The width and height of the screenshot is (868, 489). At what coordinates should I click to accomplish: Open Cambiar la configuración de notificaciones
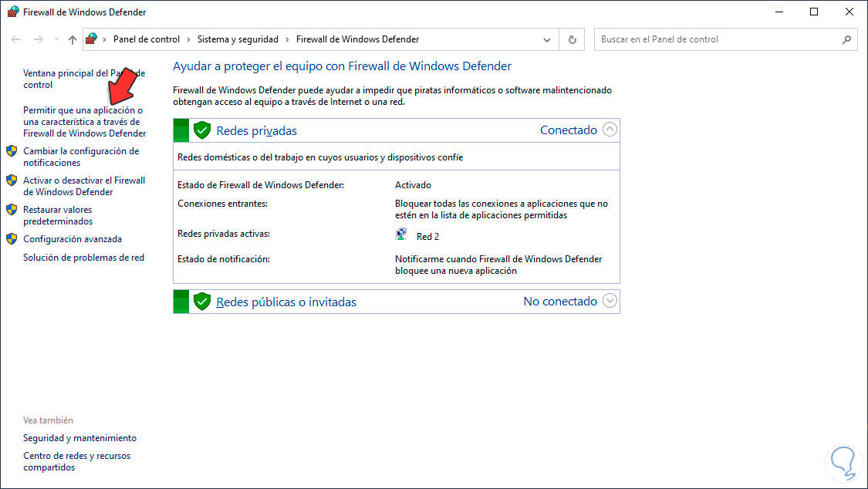(x=81, y=157)
